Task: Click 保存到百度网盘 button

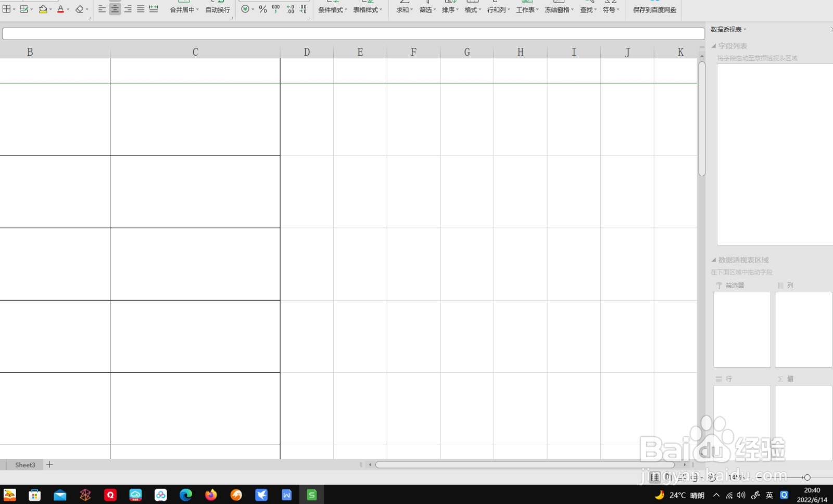Action: [654, 10]
